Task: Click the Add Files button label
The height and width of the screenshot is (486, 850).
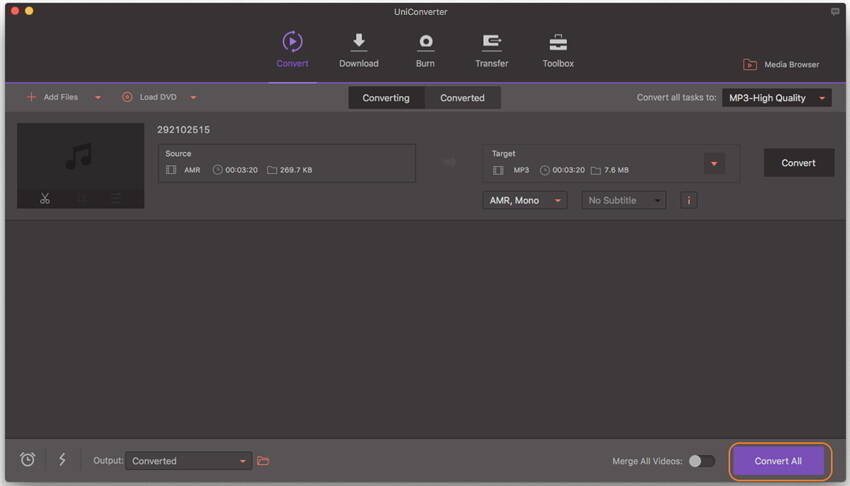Action: 61,97
